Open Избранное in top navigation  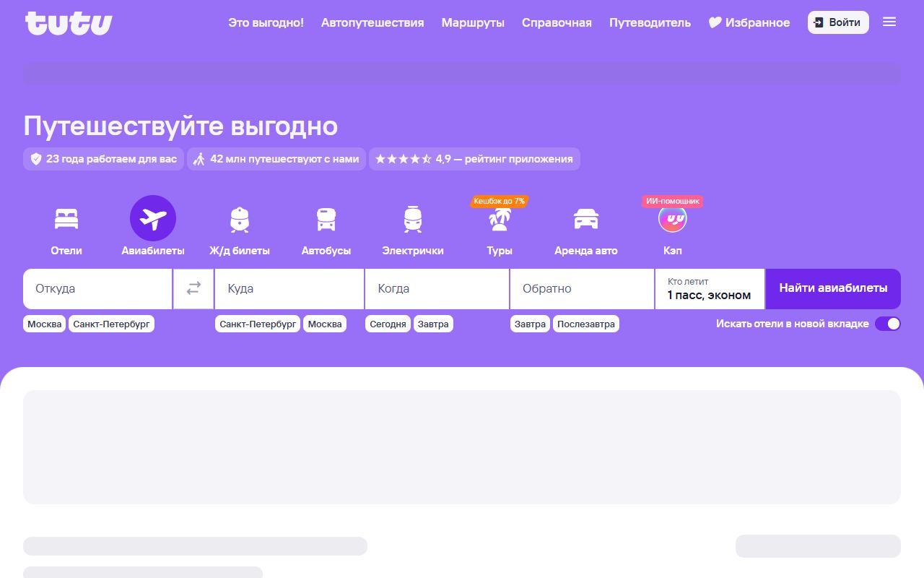[x=749, y=22]
